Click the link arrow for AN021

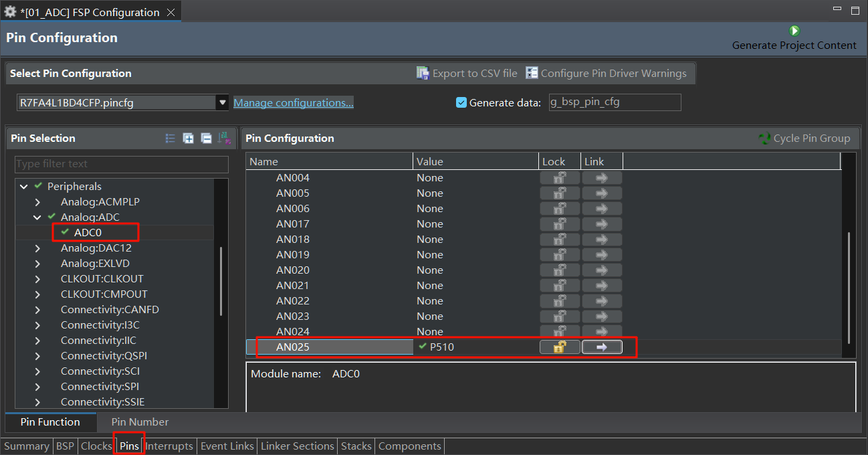coord(602,285)
